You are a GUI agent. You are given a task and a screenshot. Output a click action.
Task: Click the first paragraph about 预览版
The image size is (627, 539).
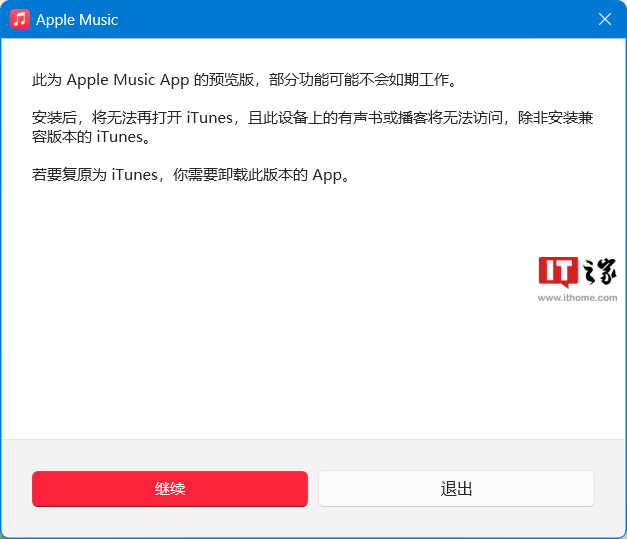(x=245, y=80)
